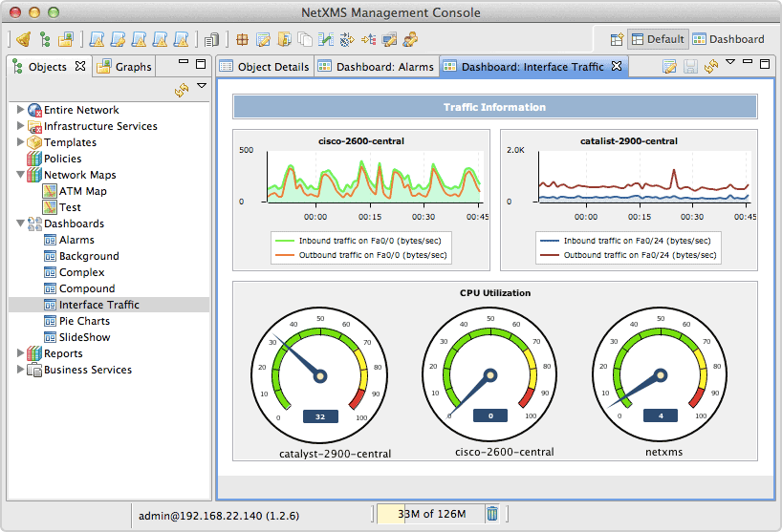Click the netxms CPU gauge
The width and height of the screenshot is (782, 532).
tap(661, 374)
